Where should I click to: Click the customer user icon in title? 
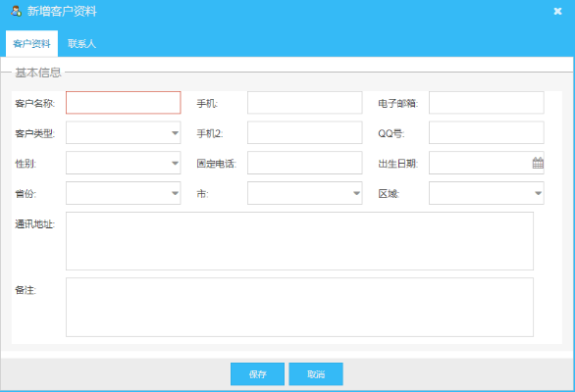coord(16,11)
